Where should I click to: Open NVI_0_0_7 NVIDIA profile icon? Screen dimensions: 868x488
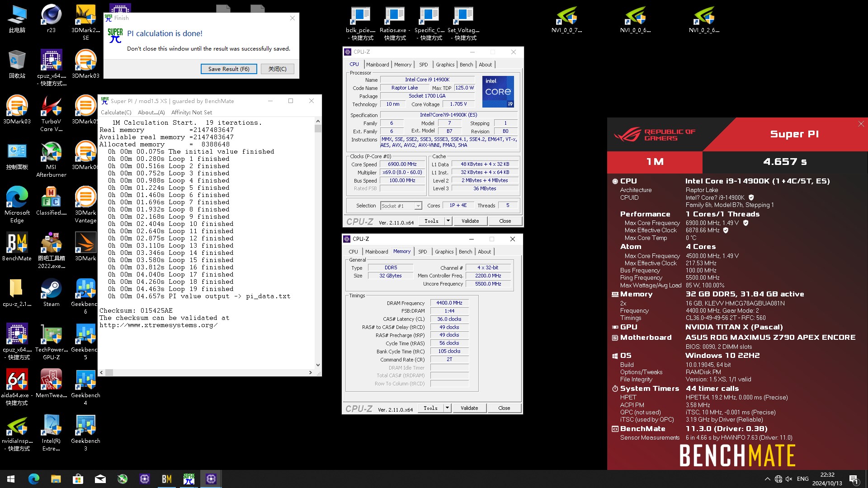566,19
